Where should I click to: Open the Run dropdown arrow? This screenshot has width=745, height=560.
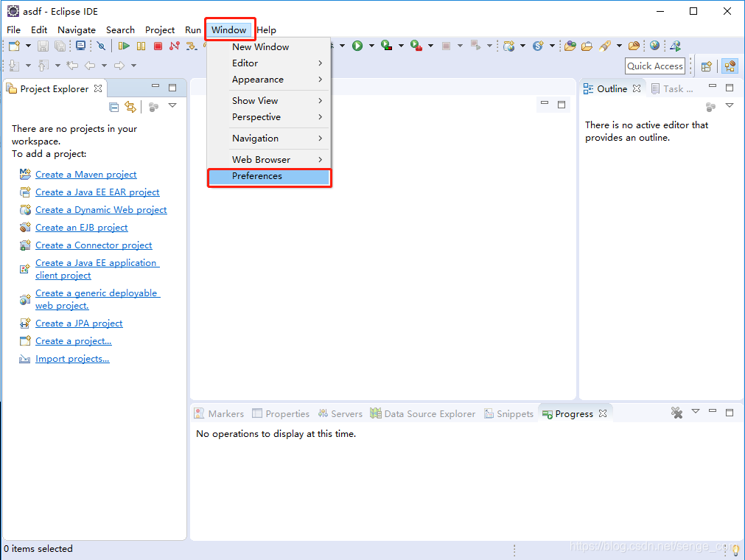tap(371, 46)
